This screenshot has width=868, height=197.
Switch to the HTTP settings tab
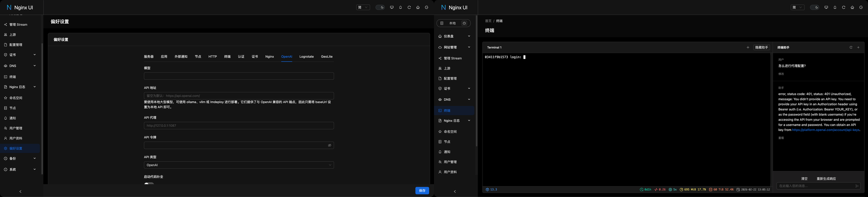(213, 57)
